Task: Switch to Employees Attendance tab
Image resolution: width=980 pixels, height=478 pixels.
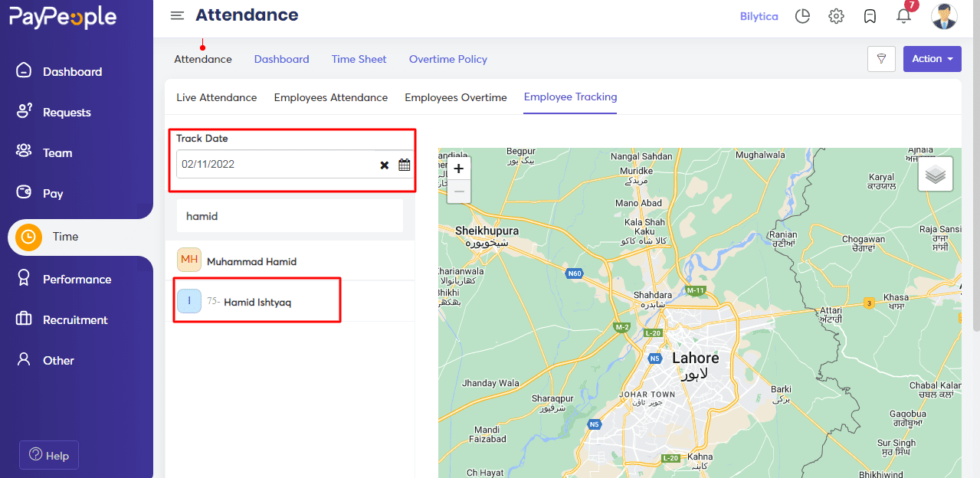Action: coord(331,97)
